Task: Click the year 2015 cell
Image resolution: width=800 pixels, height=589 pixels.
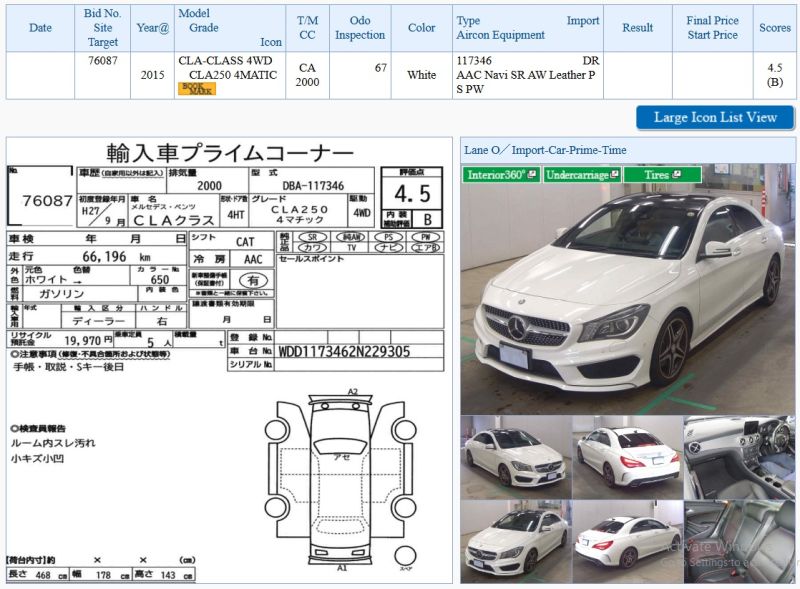Action: (x=153, y=75)
